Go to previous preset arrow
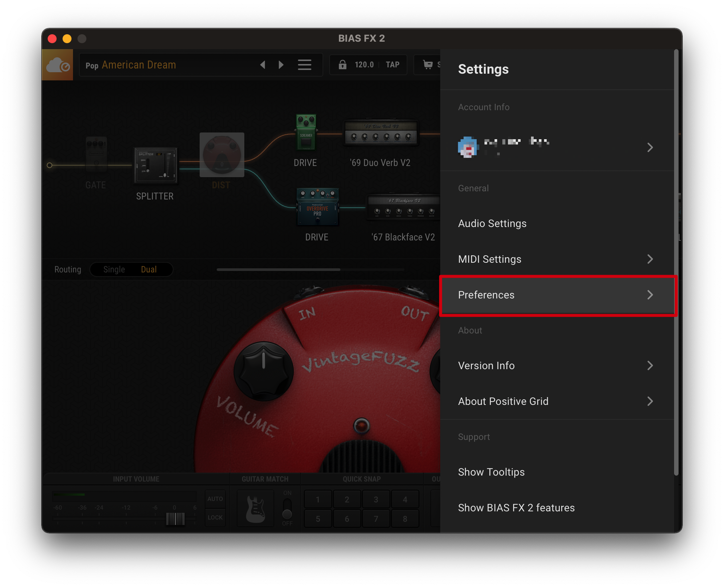The width and height of the screenshot is (724, 588). 263,65
